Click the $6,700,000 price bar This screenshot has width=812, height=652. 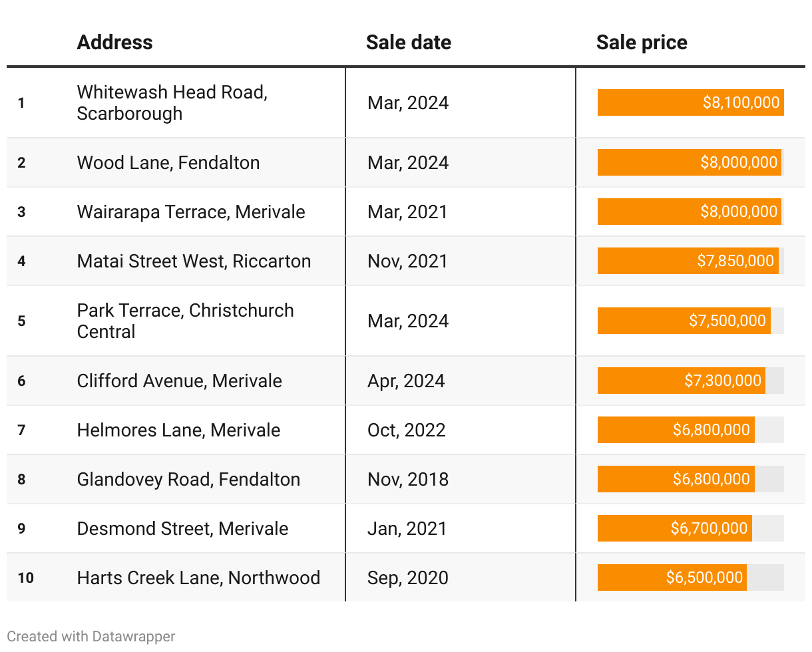675,528
